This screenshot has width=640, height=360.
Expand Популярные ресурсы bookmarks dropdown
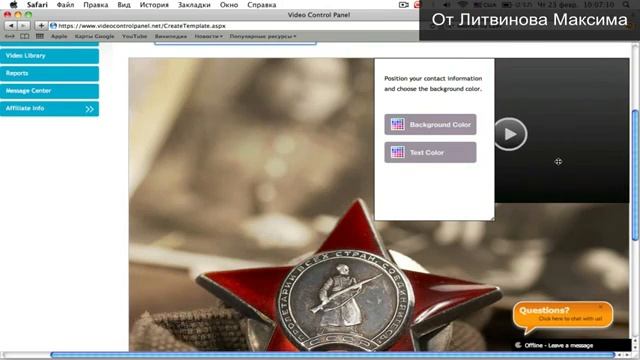pos(263,36)
